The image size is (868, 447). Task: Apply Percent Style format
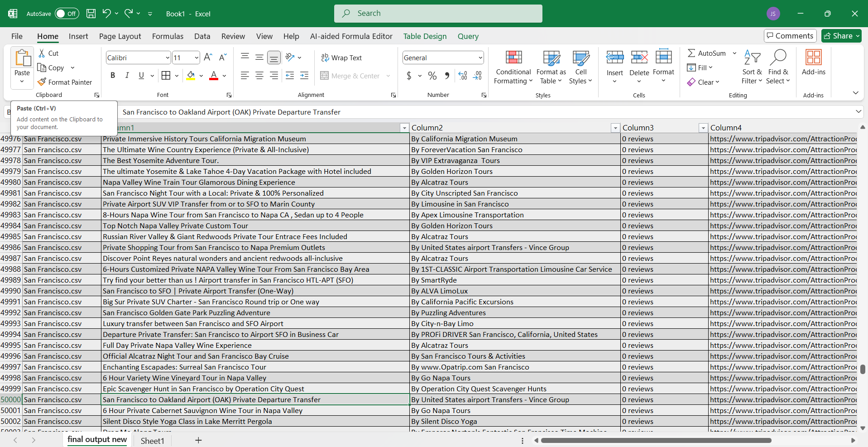tap(432, 76)
